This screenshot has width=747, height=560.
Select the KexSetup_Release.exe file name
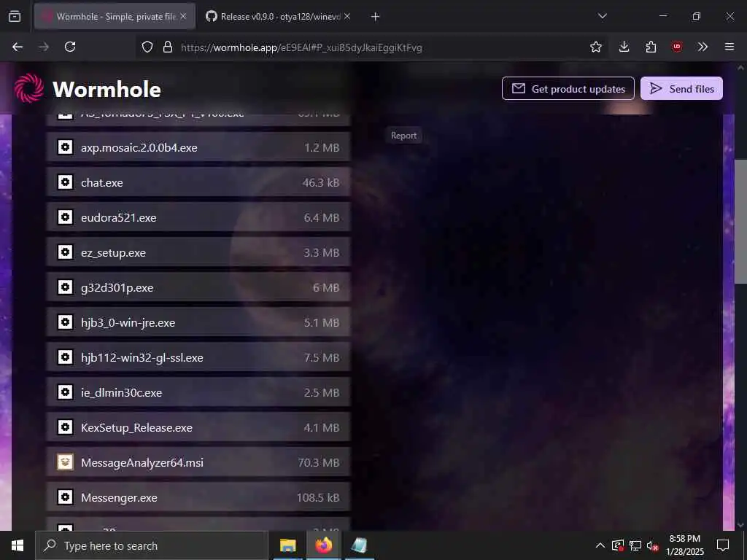[136, 427]
